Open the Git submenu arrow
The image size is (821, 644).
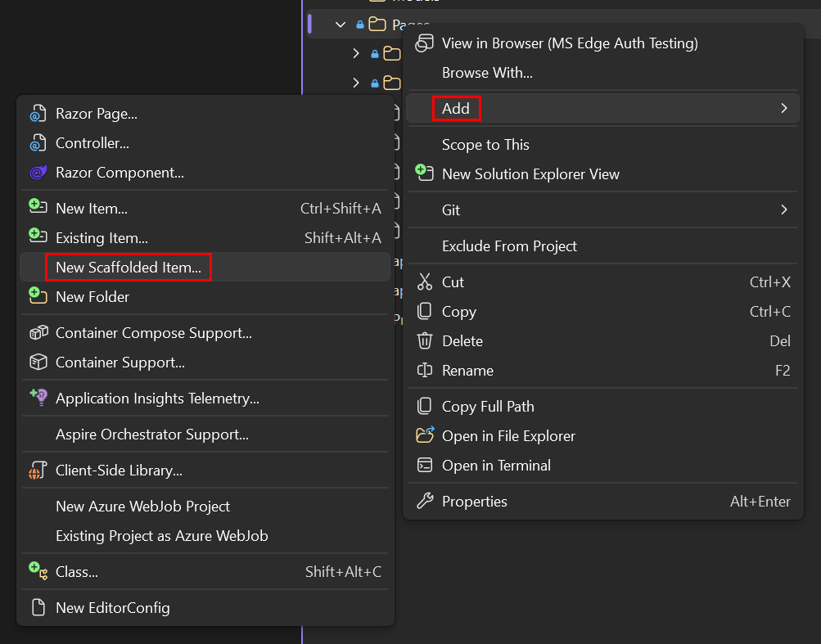pyautogui.click(x=784, y=209)
